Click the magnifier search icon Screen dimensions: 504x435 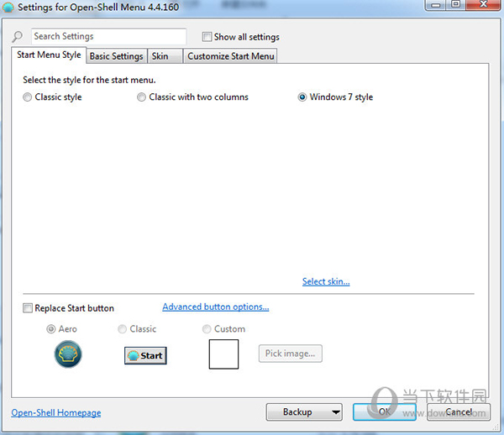(17, 37)
